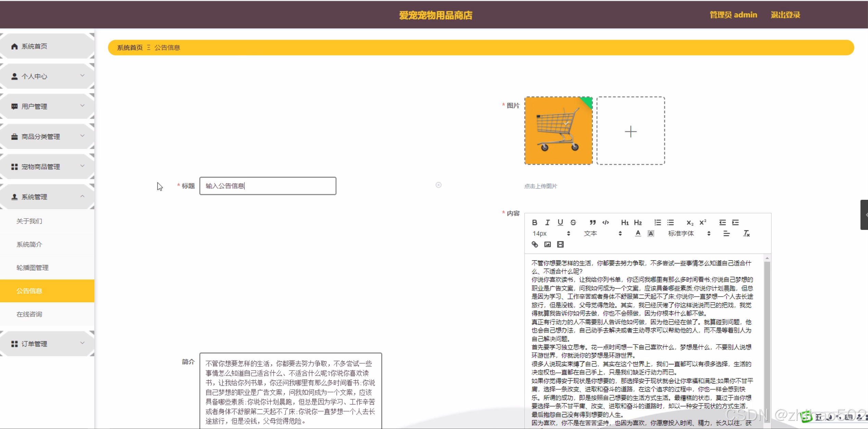Apply Heading 2 style
This screenshot has width=868, height=429.
coord(638,222)
